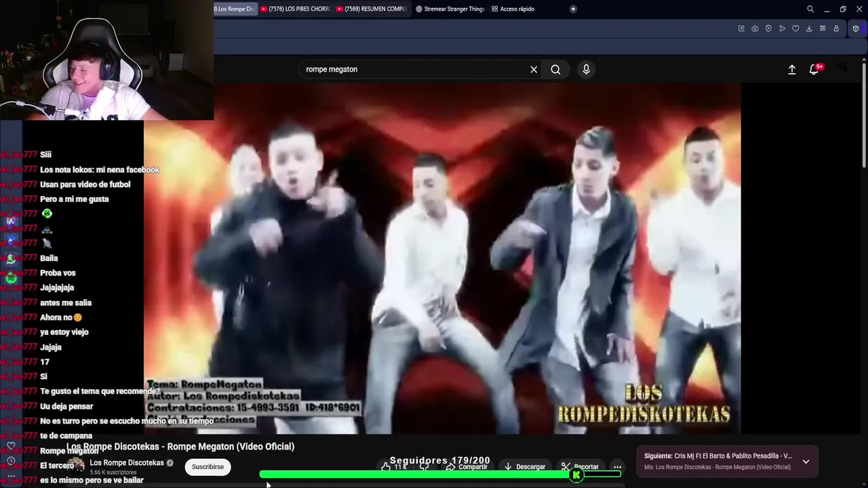Open the sidebar history clock icon

coord(11,461)
